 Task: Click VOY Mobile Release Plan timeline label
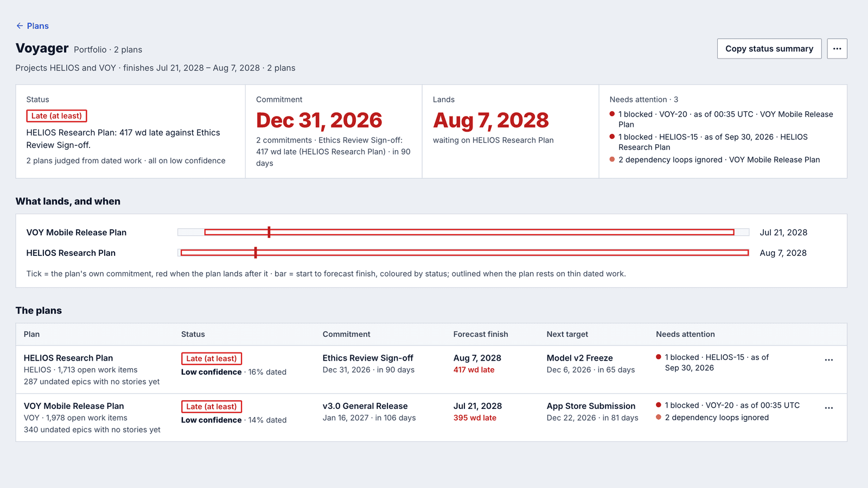click(x=76, y=233)
